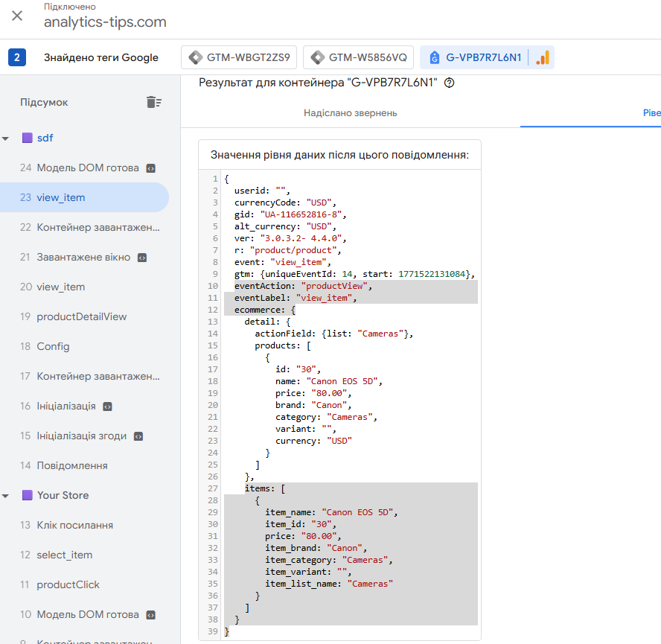Click the code icon next to Модель DOM готова 24

click(150, 168)
